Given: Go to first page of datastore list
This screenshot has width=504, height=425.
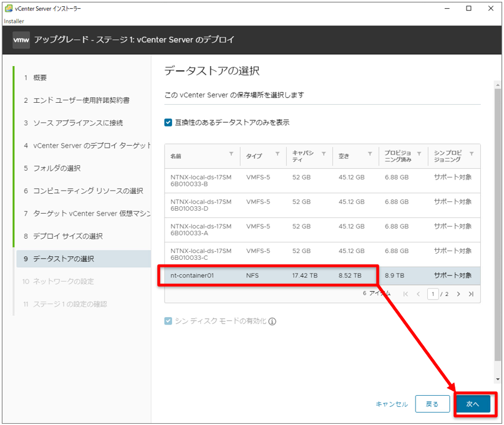Looking at the screenshot, I should [x=405, y=294].
